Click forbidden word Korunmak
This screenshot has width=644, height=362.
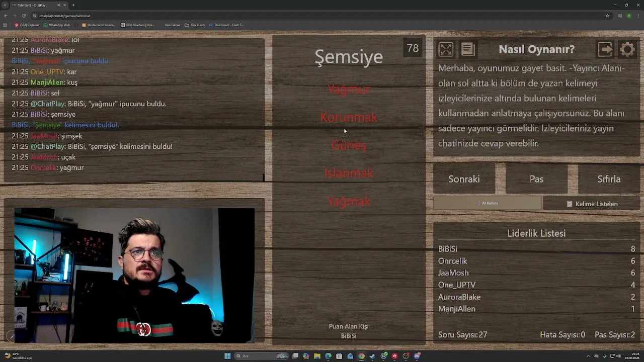(349, 117)
